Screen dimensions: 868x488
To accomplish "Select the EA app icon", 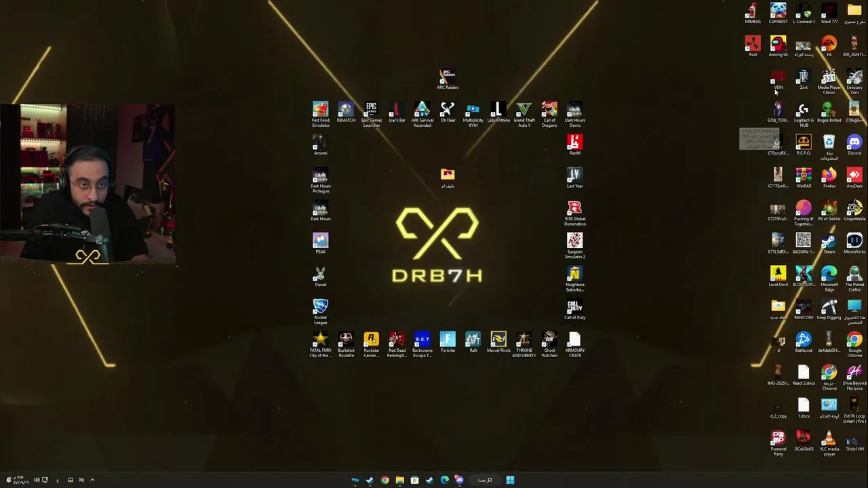I will point(829,47).
